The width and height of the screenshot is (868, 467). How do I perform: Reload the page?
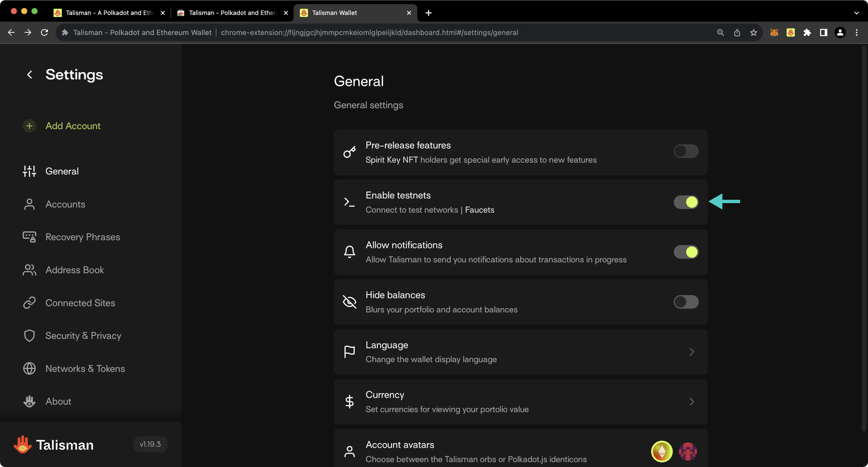(44, 32)
